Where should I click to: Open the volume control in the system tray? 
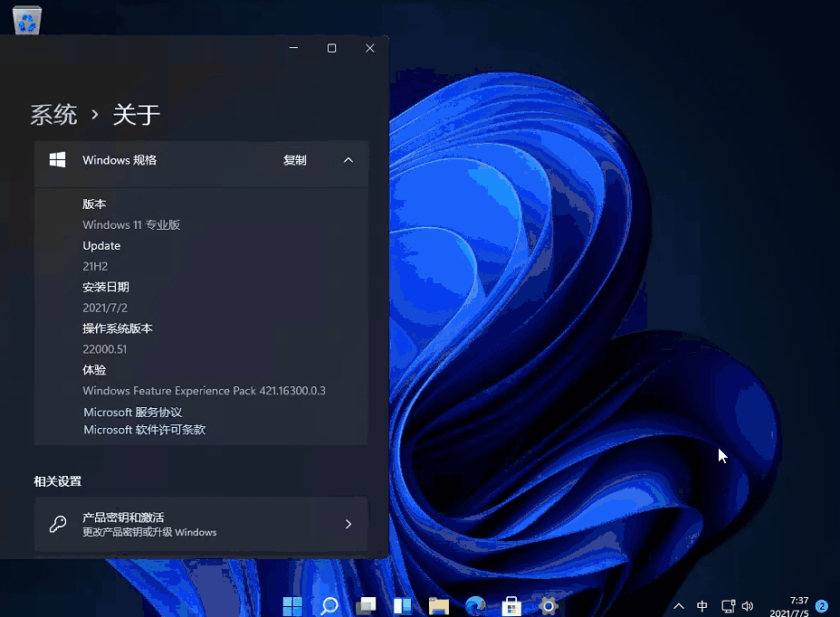[748, 605]
